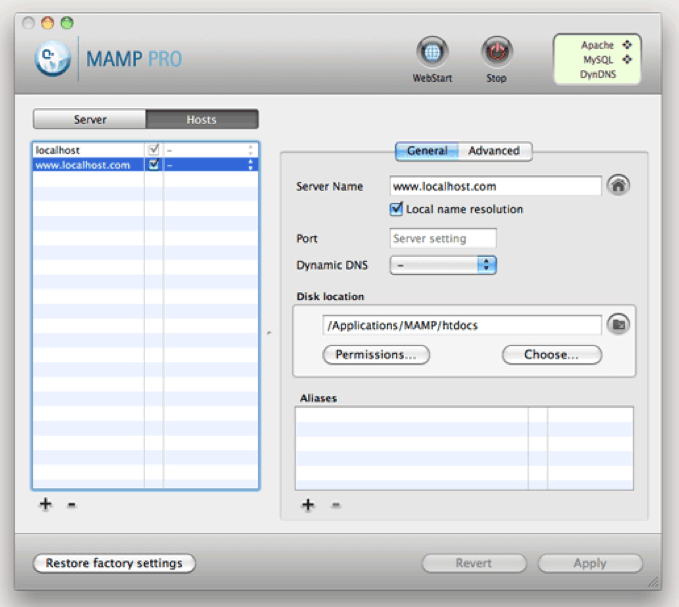Switch to the Server tab
This screenshot has height=607, width=679.
(90, 119)
